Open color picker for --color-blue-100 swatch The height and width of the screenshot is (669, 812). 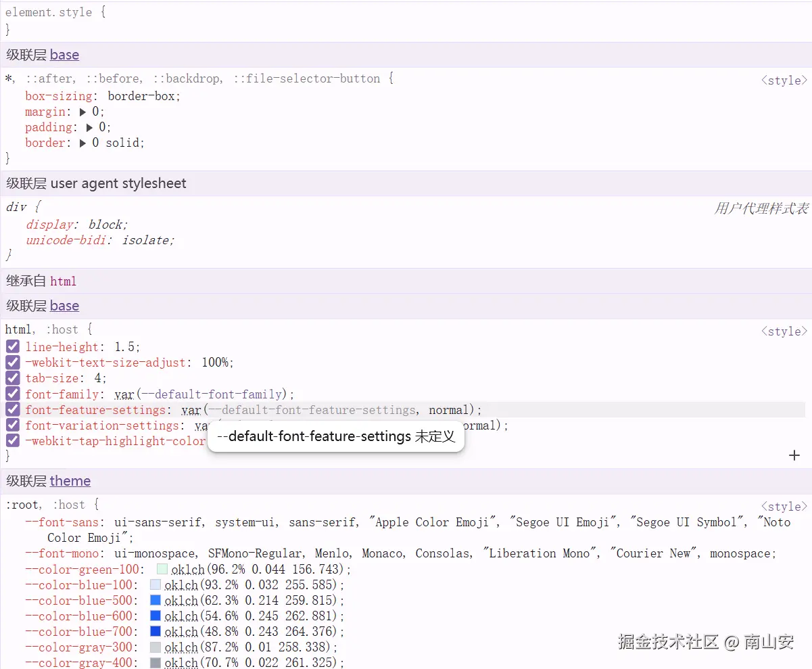coord(156,584)
